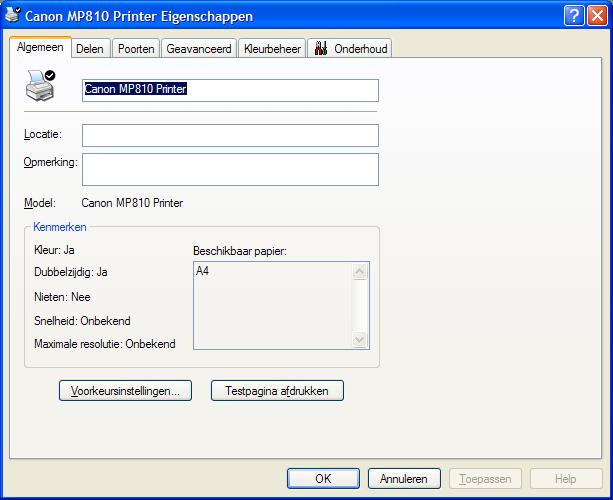Image resolution: width=613 pixels, height=500 pixels.
Task: Confirm with the OK button
Action: pos(323,478)
